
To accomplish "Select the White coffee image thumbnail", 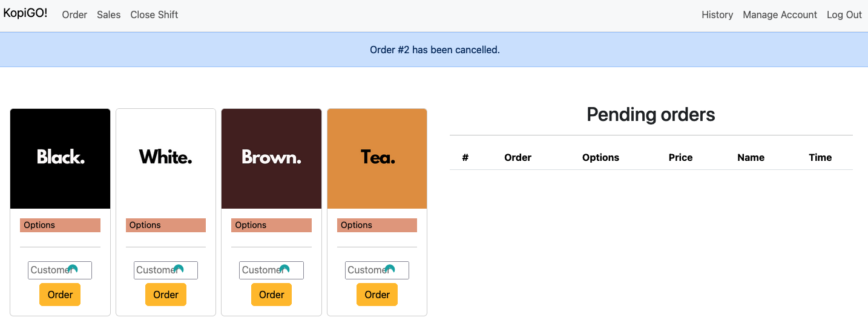I will (x=166, y=158).
